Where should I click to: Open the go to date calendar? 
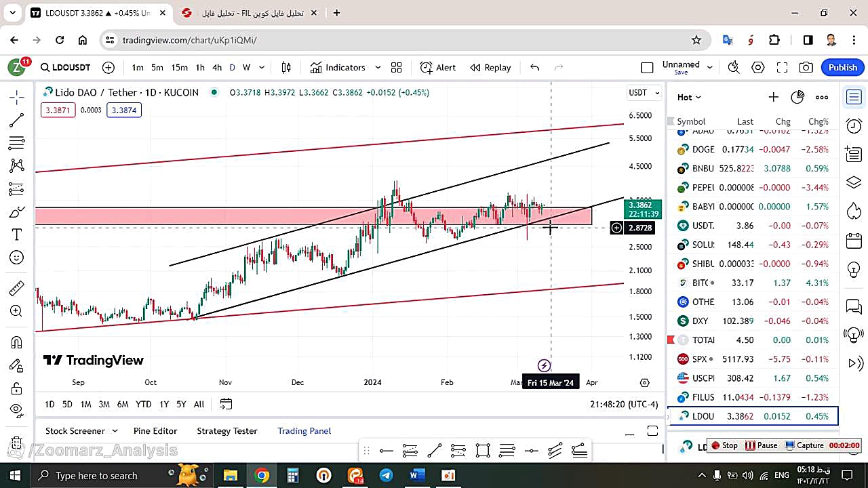(x=226, y=404)
